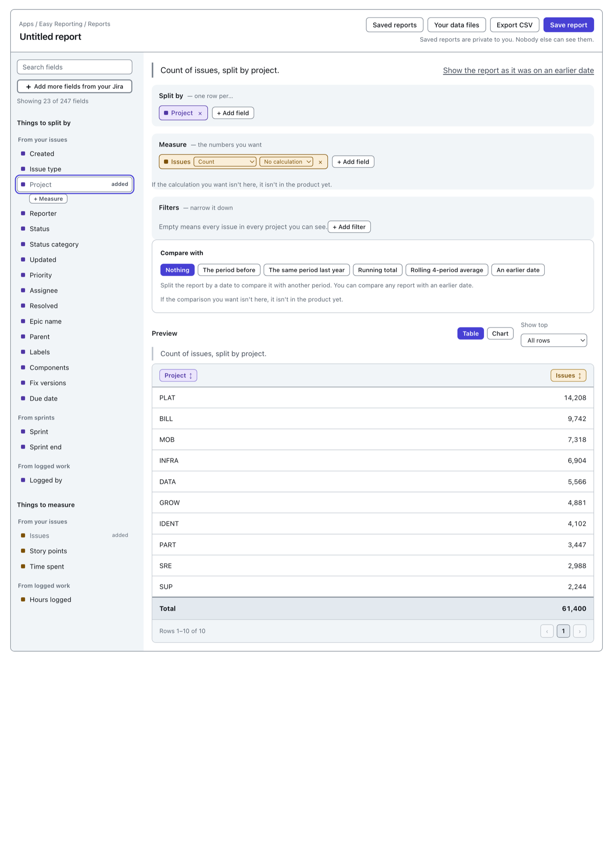Select Nothing comparison option
613x868 pixels.
click(177, 270)
